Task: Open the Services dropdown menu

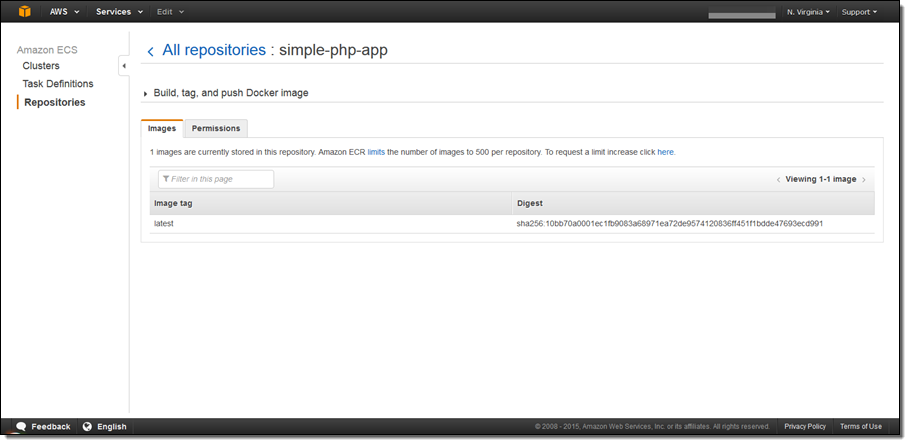Action: [x=119, y=12]
